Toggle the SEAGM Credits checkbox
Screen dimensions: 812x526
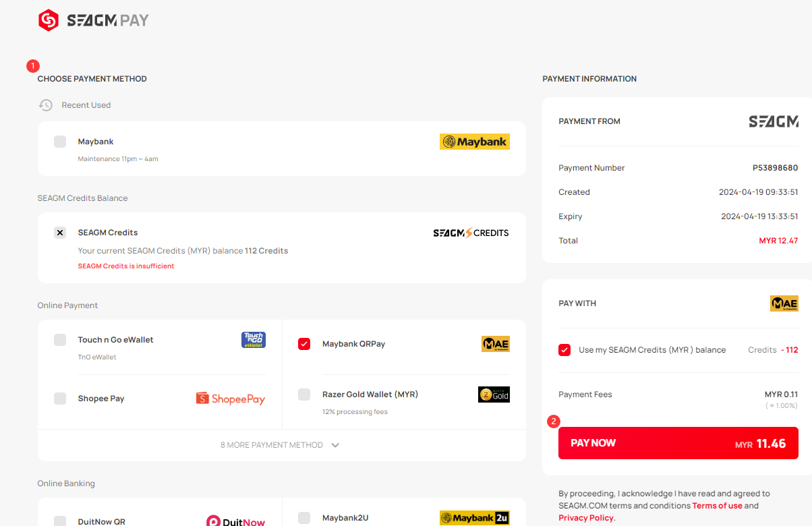pyautogui.click(x=60, y=233)
